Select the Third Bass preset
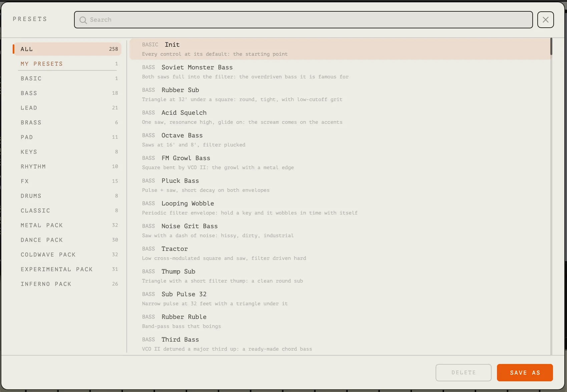The image size is (567, 392). [x=340, y=344]
